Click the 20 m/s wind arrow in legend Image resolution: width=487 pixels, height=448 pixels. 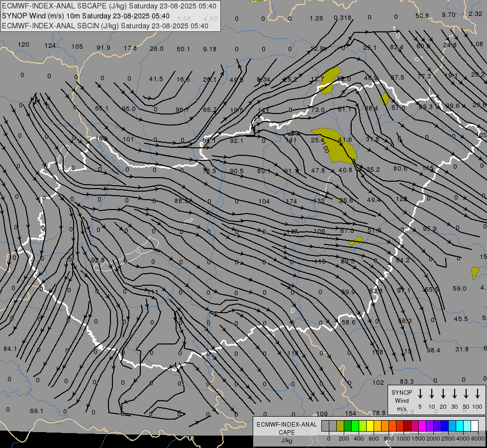pyautogui.click(x=443, y=394)
